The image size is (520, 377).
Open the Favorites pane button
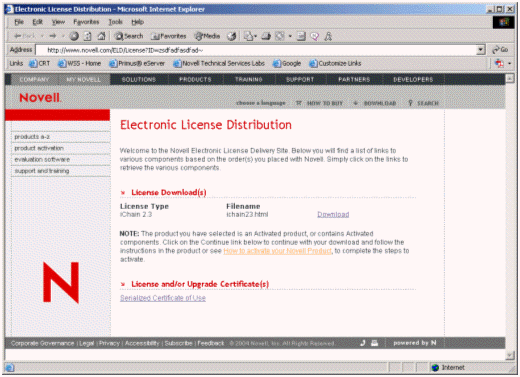point(168,36)
